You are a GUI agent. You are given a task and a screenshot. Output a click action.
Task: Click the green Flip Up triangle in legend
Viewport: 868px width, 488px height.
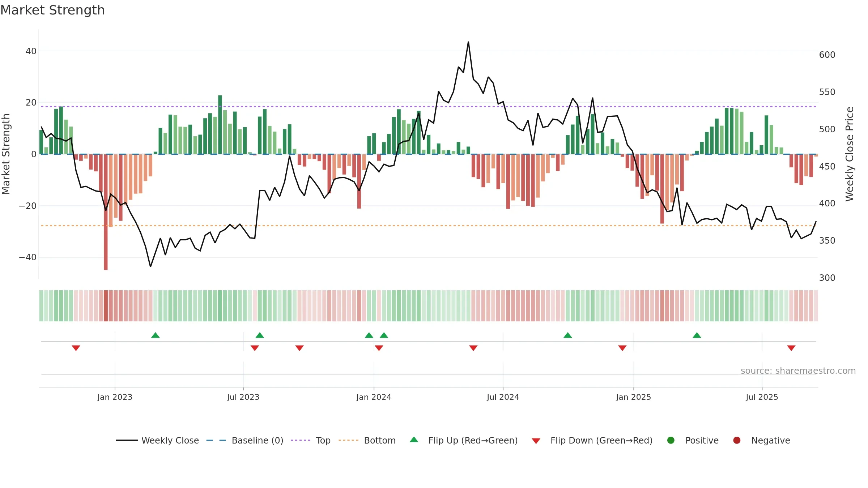414,440
